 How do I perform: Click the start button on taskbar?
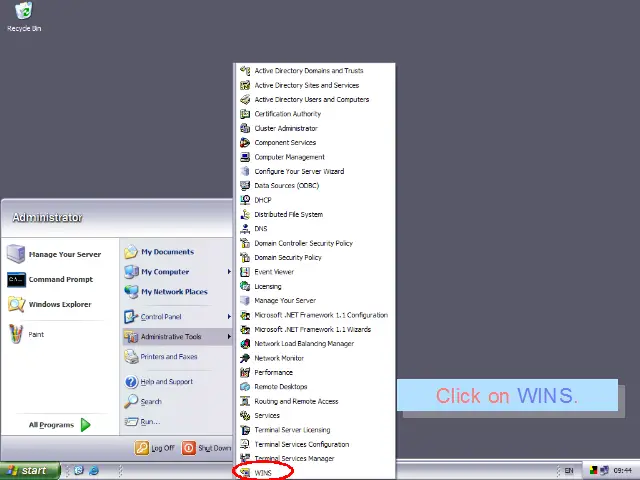point(30,471)
